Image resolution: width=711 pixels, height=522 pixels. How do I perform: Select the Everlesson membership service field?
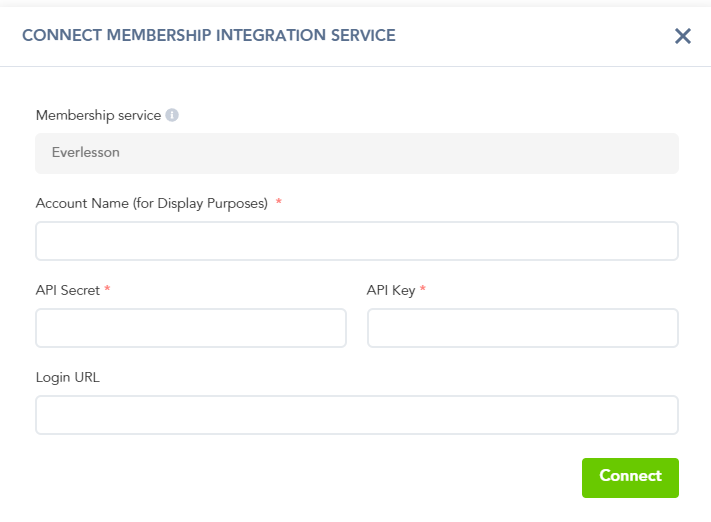pos(357,154)
